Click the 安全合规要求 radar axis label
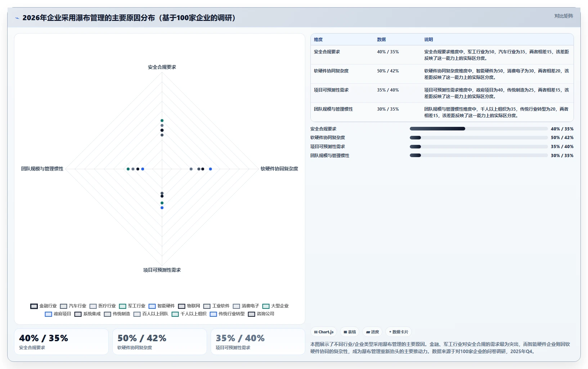 click(x=162, y=67)
